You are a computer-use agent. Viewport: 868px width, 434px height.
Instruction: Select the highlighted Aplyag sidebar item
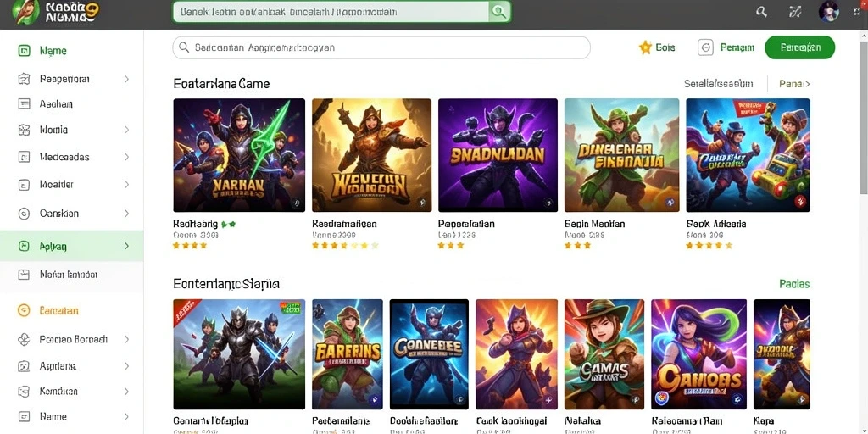pyautogui.click(x=71, y=247)
